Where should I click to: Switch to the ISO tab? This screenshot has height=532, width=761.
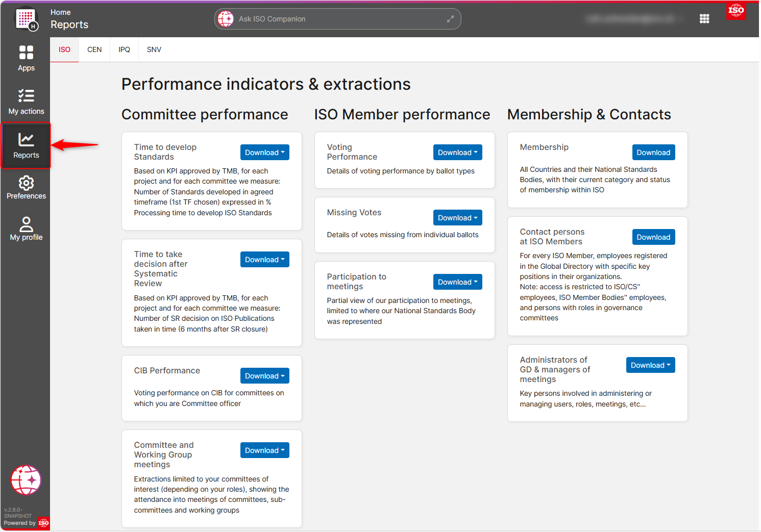[x=64, y=49]
